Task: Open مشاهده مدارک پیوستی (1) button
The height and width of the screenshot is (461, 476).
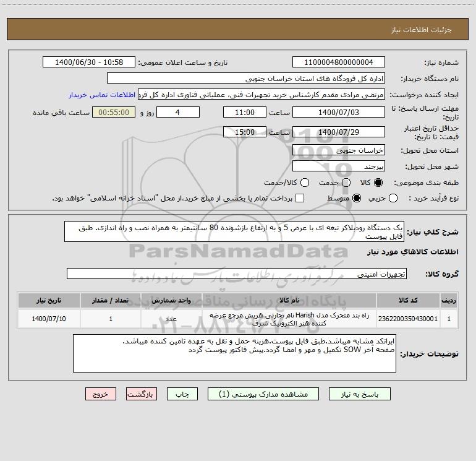Action: pos(263,394)
